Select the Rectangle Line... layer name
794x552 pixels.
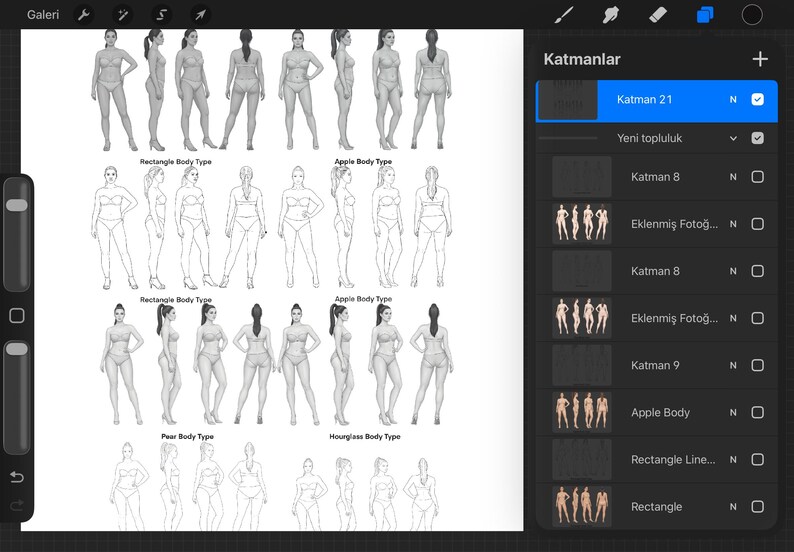(x=673, y=459)
